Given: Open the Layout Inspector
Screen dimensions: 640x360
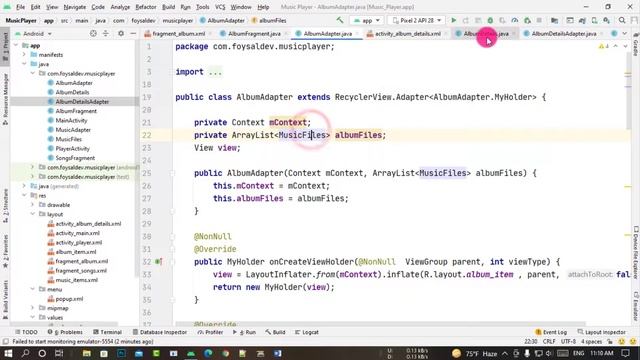Looking at the screenshot, I should pyautogui.click(x=601, y=332).
